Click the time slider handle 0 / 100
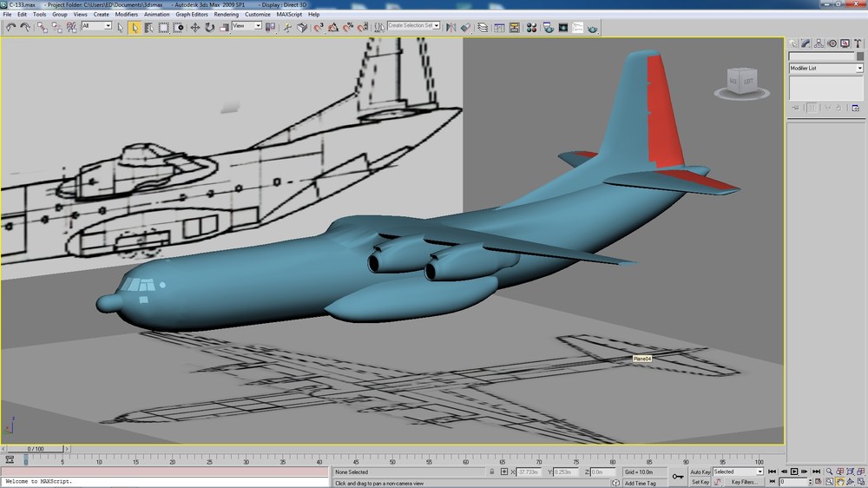Screen dimensions: 868x488 tap(36, 449)
